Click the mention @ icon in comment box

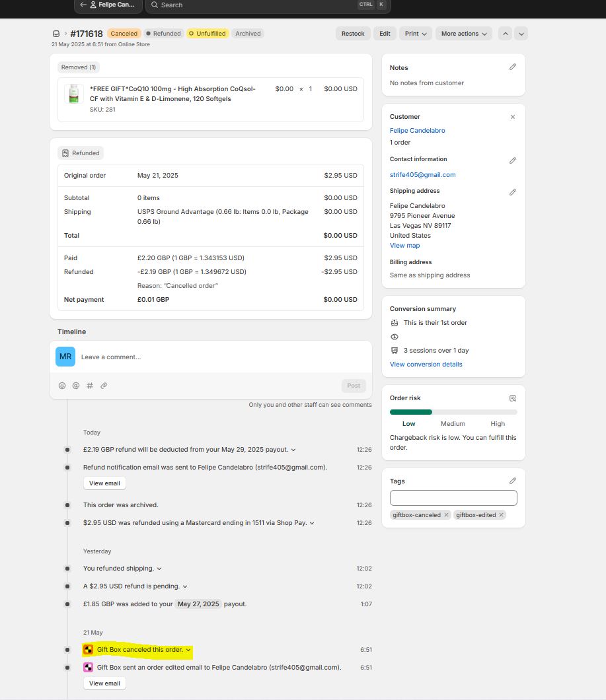pyautogui.click(x=76, y=386)
